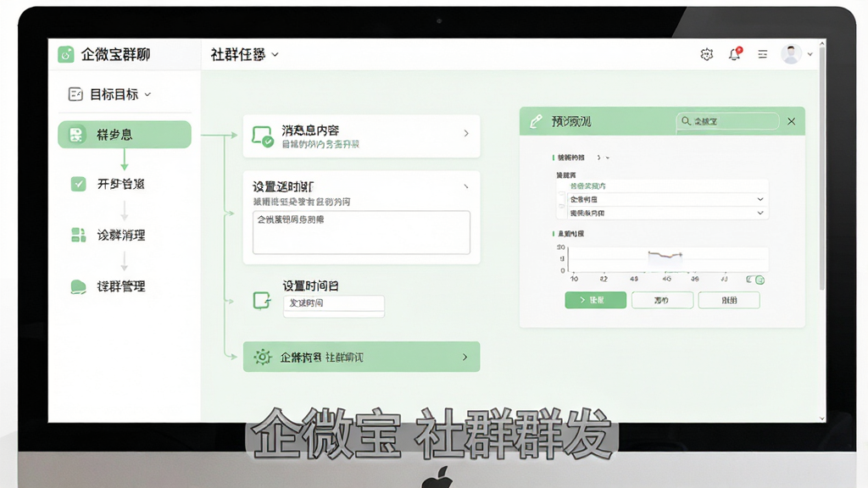Collapse the settings card above the text area

pos(466,186)
